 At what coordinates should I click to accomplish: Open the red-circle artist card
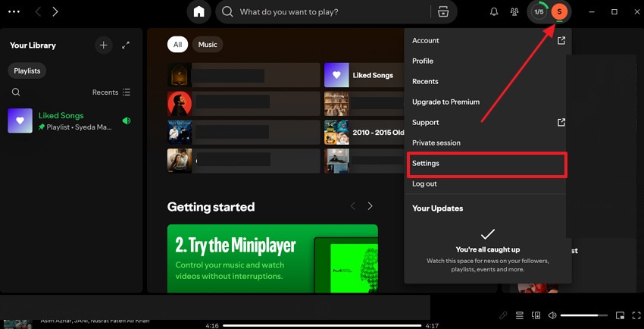pos(243,104)
